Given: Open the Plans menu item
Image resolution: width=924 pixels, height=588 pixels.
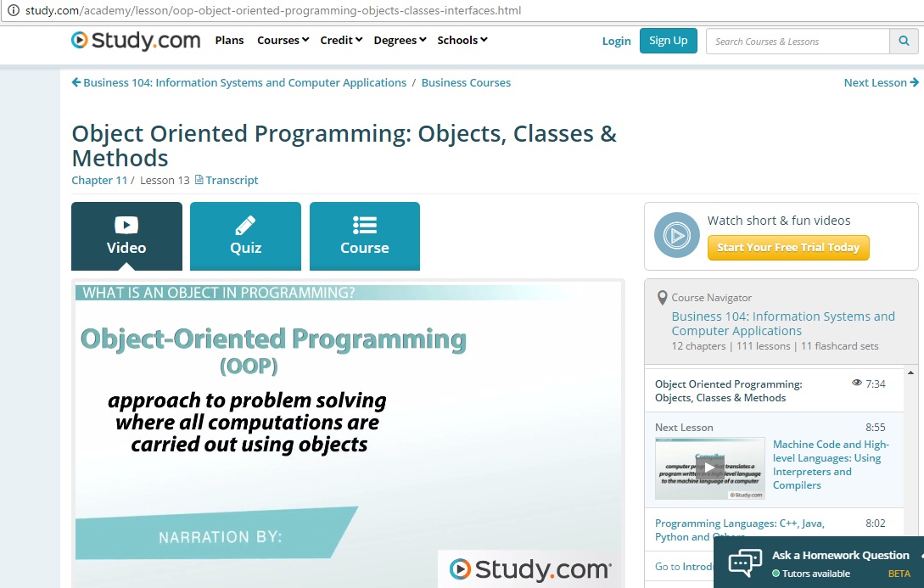Looking at the screenshot, I should coord(229,40).
